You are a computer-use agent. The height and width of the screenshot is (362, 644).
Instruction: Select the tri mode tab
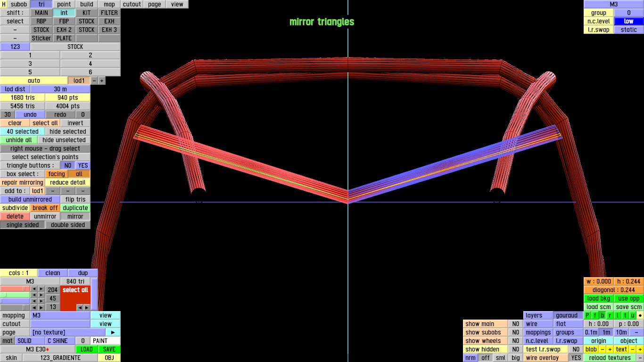(x=41, y=4)
